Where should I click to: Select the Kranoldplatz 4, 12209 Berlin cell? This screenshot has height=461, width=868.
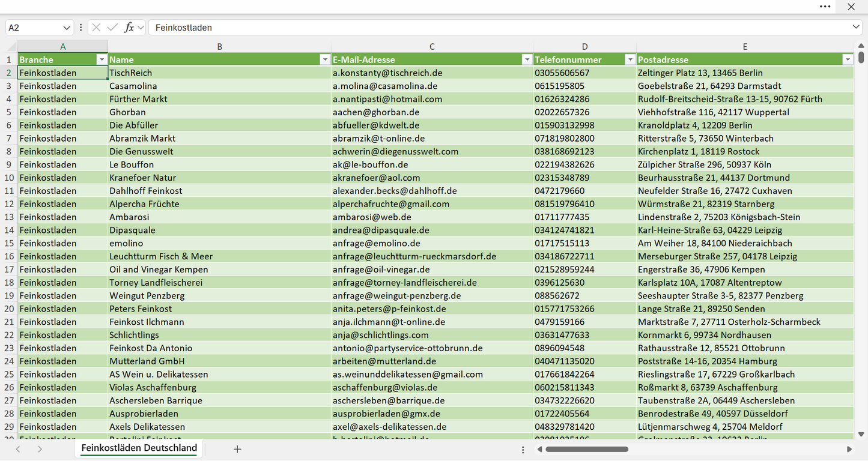tap(745, 125)
